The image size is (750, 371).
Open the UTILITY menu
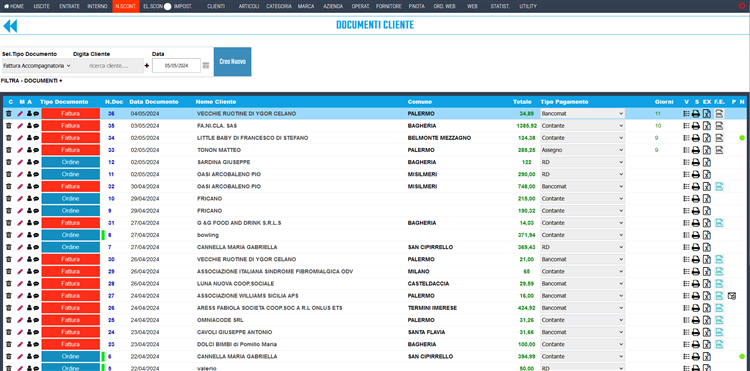528,6
